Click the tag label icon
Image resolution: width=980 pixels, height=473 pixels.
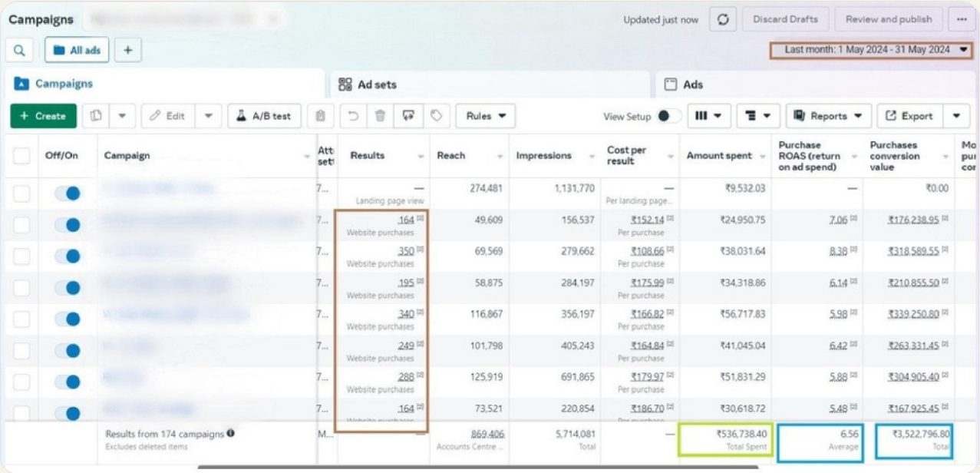point(436,116)
